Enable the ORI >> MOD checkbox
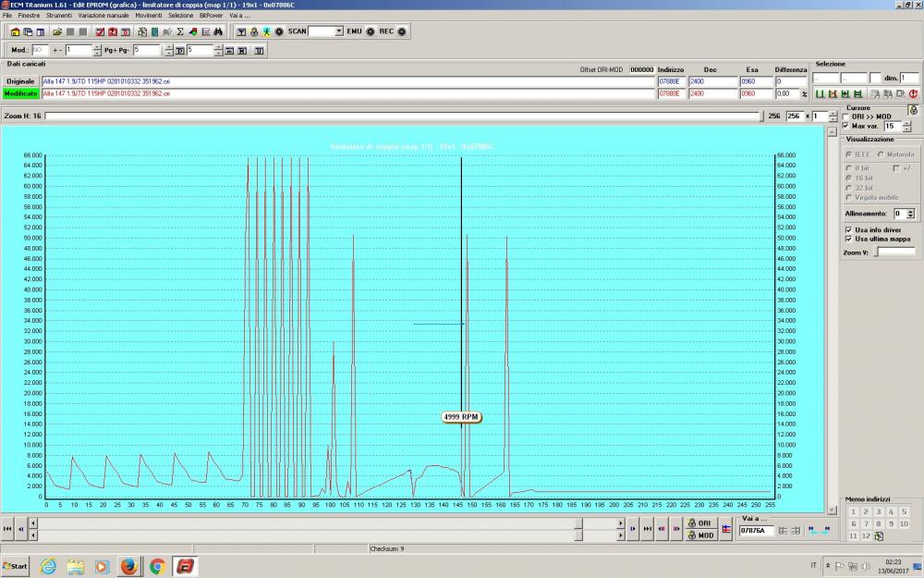 point(846,117)
